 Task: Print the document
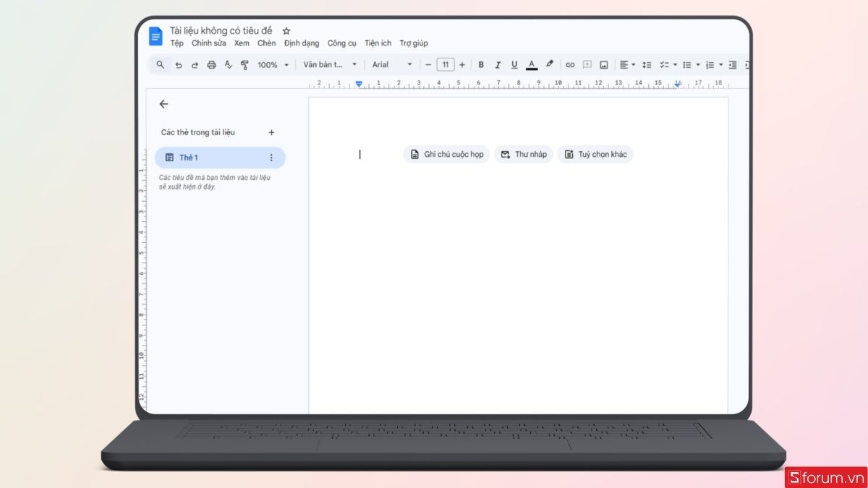211,65
